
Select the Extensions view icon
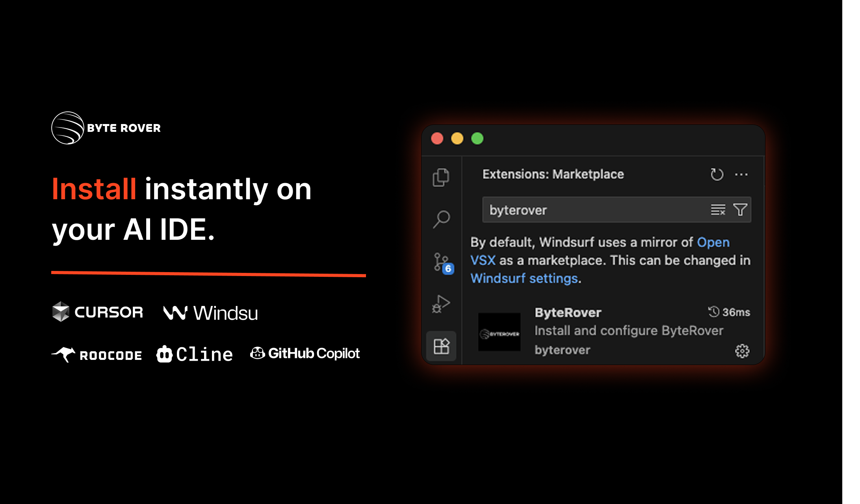(441, 346)
